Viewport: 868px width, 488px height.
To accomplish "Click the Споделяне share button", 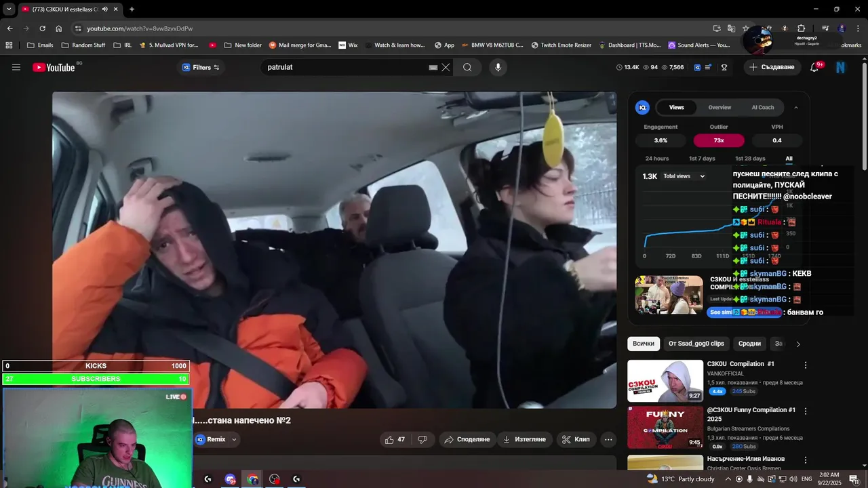I will (467, 439).
